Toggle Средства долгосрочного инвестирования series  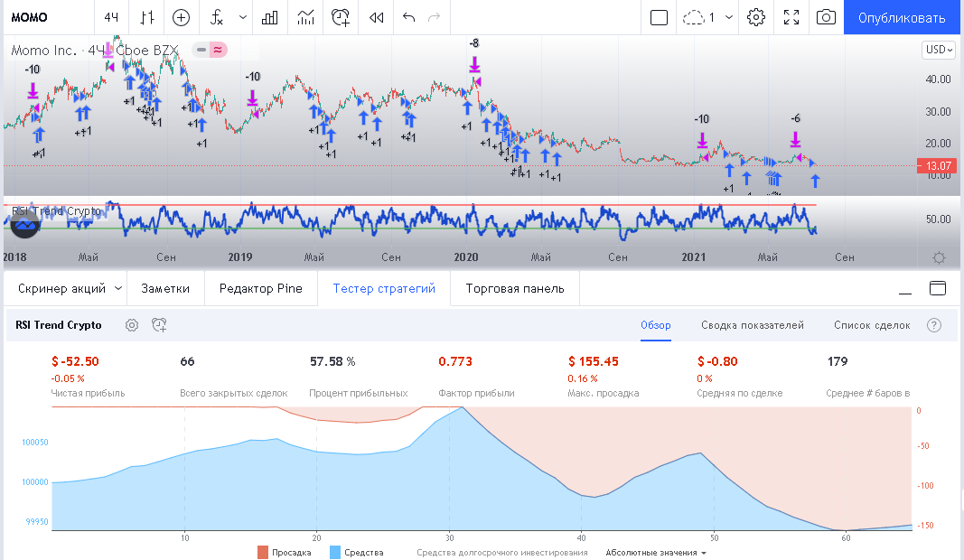[x=501, y=552]
